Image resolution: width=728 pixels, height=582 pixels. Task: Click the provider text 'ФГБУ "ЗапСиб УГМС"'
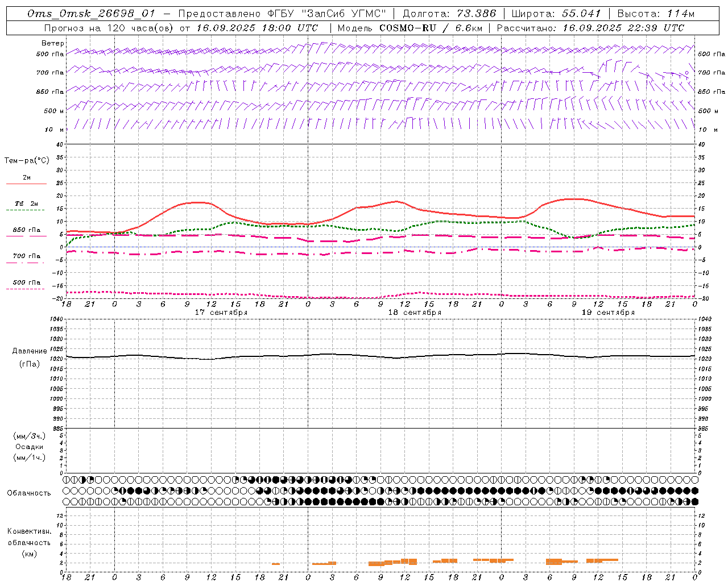[x=326, y=14]
